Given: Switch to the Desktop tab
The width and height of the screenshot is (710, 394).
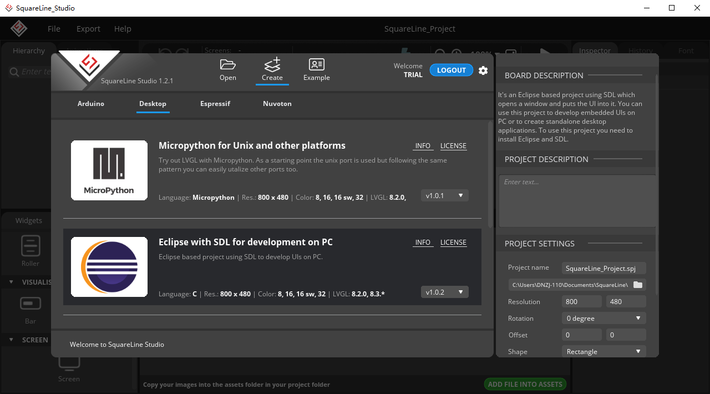Looking at the screenshot, I should pos(153,104).
